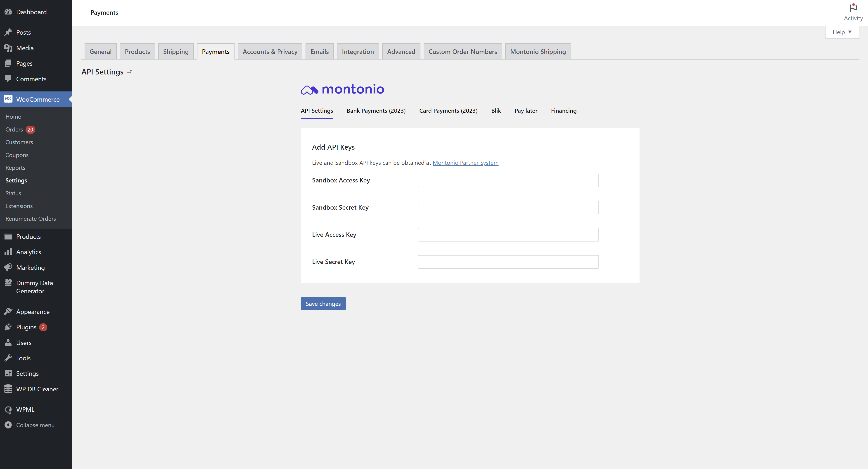Click the Collapse menu arrow icon

point(8,425)
